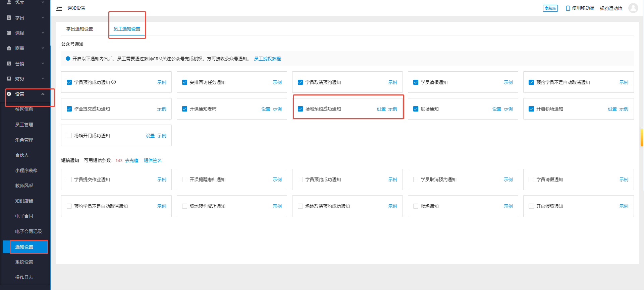This screenshot has height=290, width=644.
Task: Click the 设置 gear icon in sidebar
Action: (9, 94)
